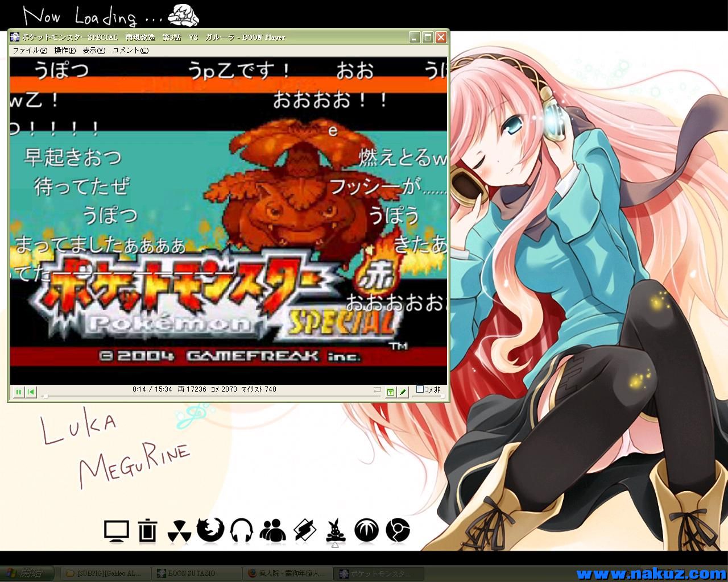Open the ファイル(F) menu

[30, 50]
